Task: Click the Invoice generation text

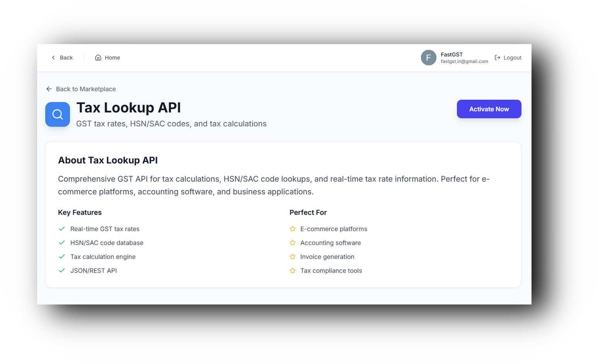Action: pos(327,257)
